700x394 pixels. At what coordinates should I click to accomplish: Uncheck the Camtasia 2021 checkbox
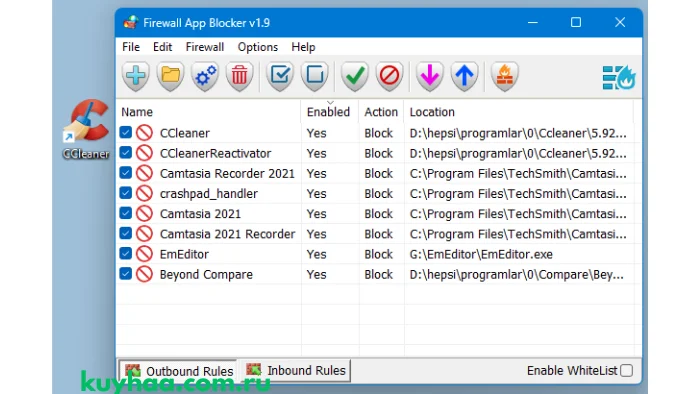tap(125, 213)
